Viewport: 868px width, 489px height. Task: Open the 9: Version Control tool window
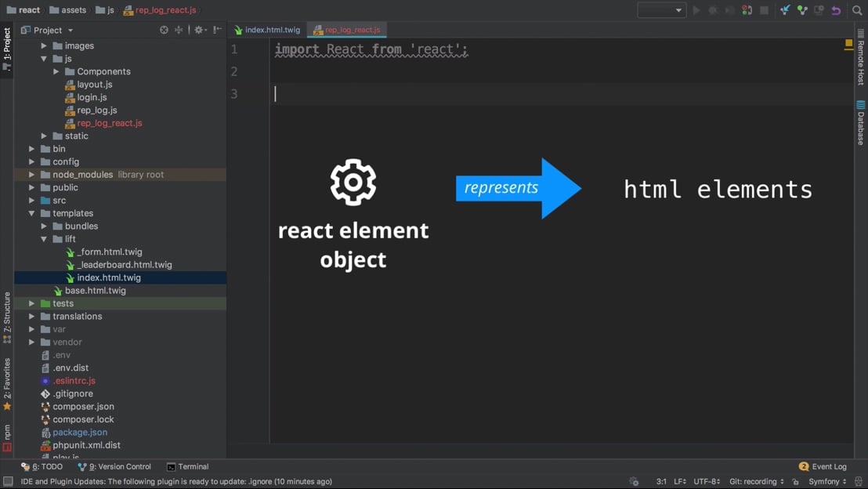pos(114,466)
